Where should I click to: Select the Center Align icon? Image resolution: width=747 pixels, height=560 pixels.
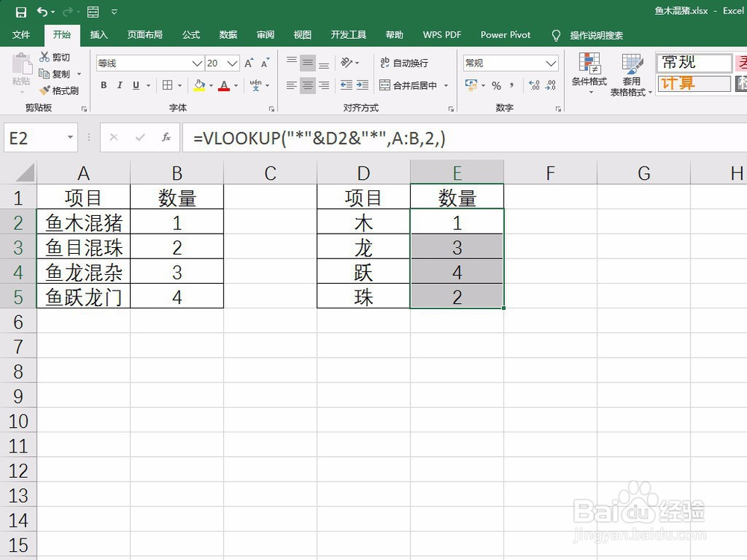point(306,85)
